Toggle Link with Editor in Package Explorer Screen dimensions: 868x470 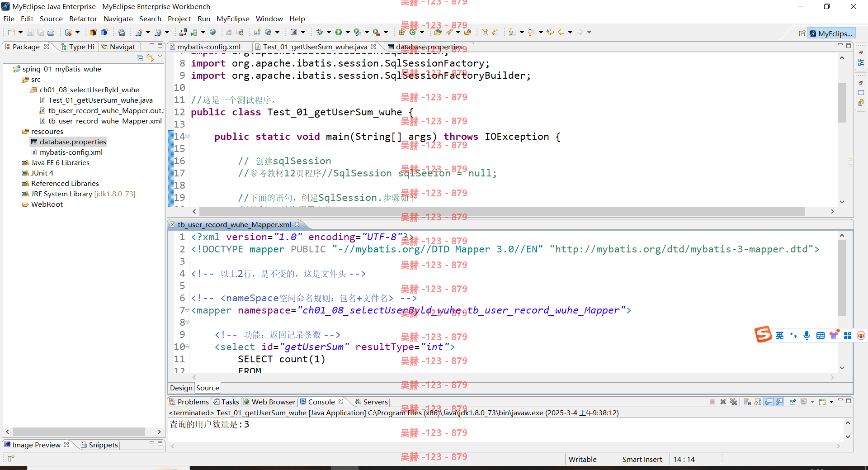tap(150, 58)
